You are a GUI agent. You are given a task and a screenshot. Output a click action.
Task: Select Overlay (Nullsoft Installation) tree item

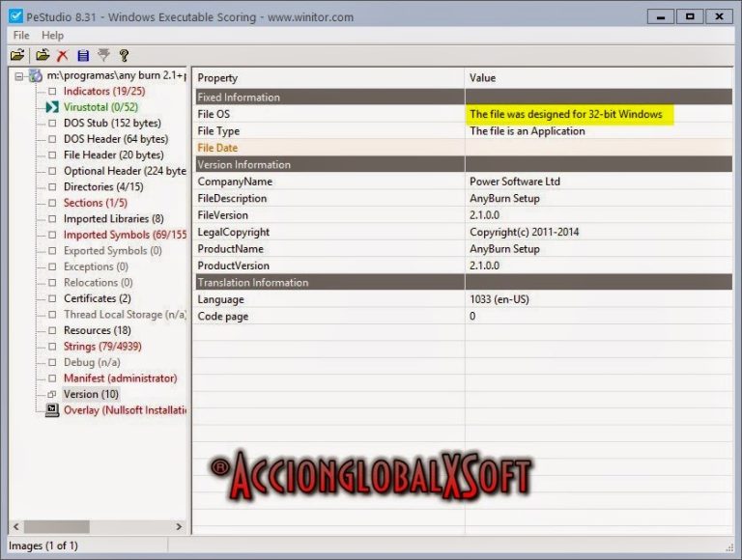click(125, 410)
